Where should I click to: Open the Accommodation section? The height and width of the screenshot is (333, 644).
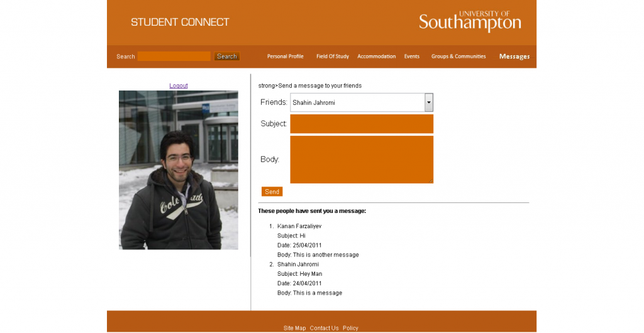[x=376, y=57]
